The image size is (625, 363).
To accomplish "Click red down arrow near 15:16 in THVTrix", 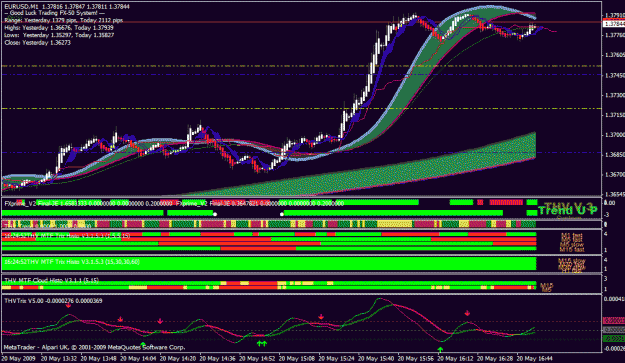I will [321, 317].
